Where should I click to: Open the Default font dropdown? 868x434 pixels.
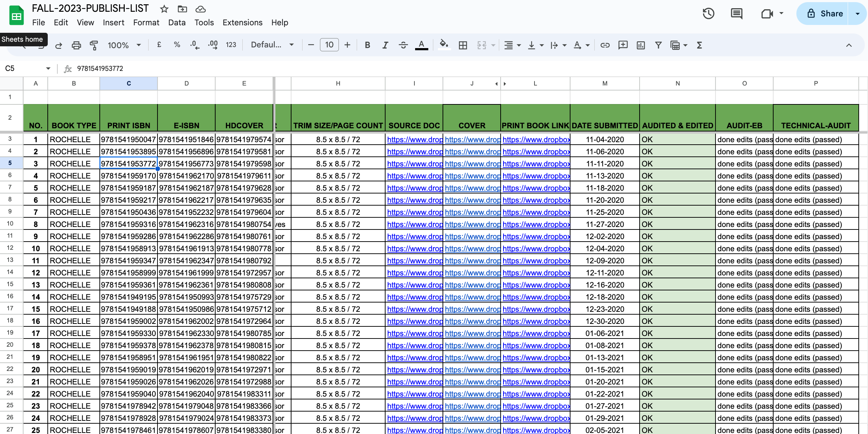point(272,45)
